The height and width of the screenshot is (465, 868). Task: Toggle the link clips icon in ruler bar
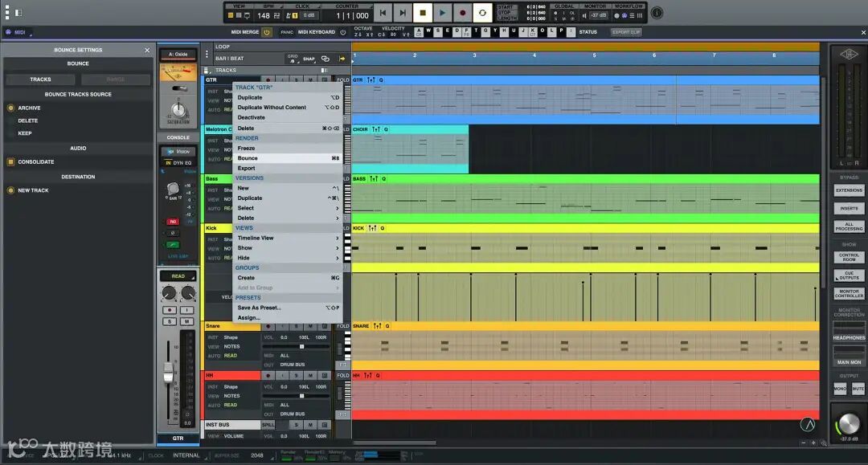point(325,59)
